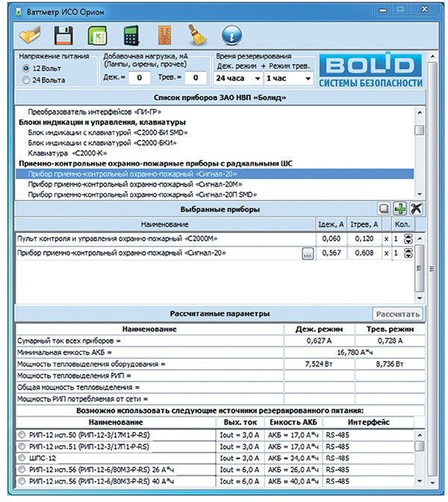Add device with the green plus icon

pyautogui.click(x=400, y=208)
